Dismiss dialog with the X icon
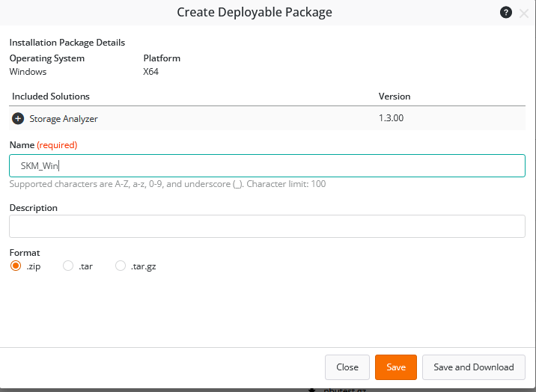Image resolution: width=536 pixels, height=392 pixels. [523, 13]
